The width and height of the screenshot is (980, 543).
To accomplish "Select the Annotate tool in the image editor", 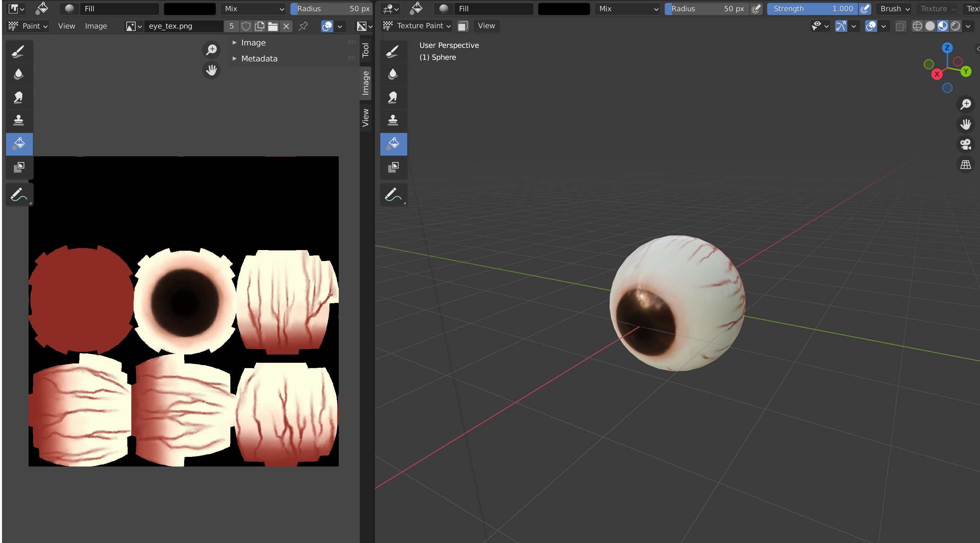I will 19,195.
